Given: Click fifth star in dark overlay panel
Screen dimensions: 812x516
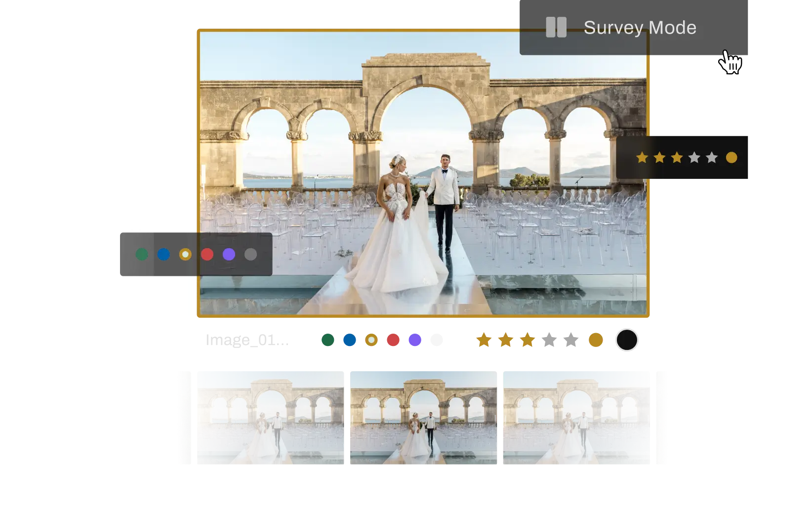Looking at the screenshot, I should click(x=712, y=158).
